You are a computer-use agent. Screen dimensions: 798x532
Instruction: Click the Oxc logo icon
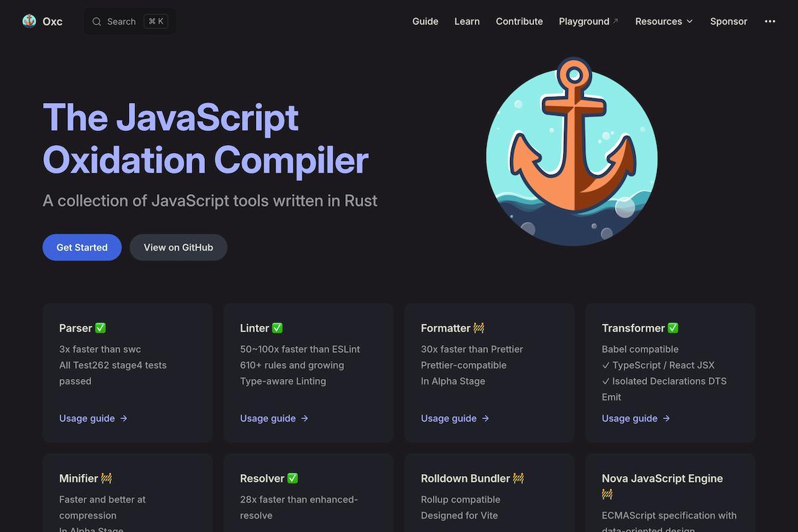(28, 21)
